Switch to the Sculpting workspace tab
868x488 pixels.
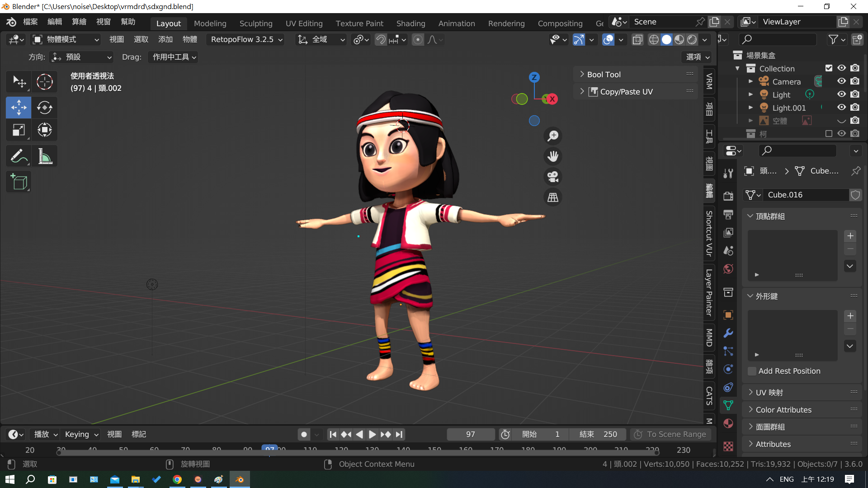255,23
